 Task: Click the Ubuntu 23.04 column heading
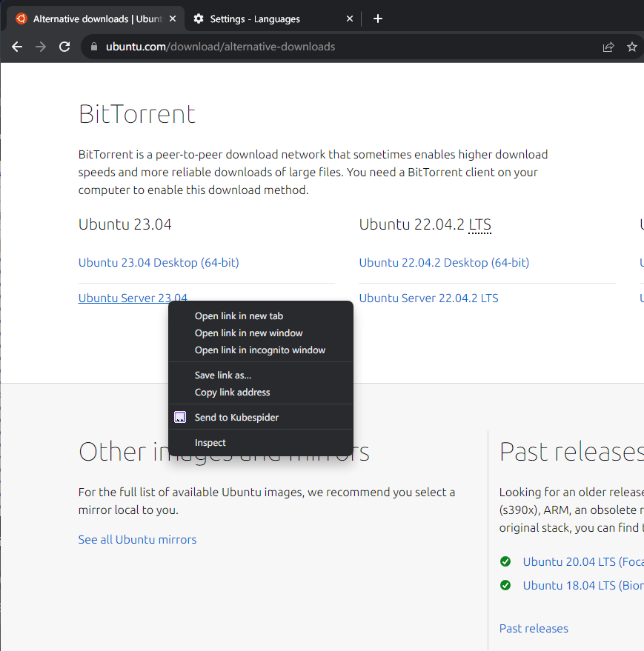(x=125, y=224)
